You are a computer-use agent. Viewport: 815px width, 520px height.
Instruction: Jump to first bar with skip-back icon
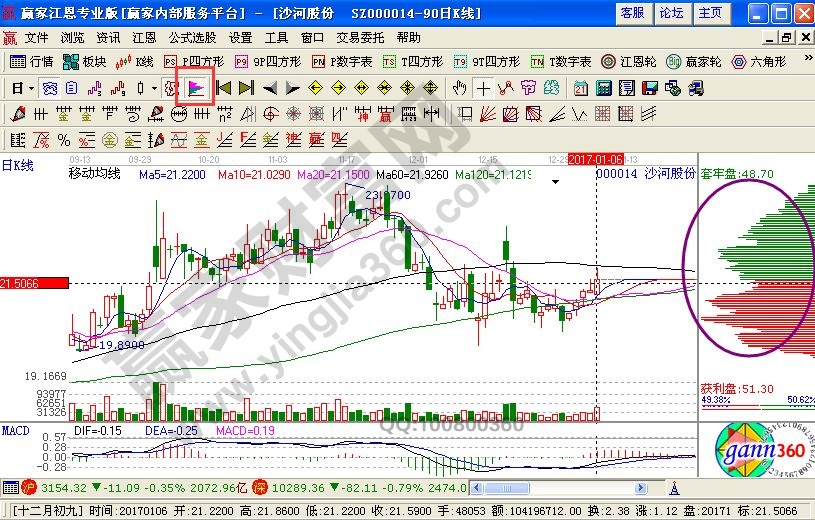click(x=224, y=88)
